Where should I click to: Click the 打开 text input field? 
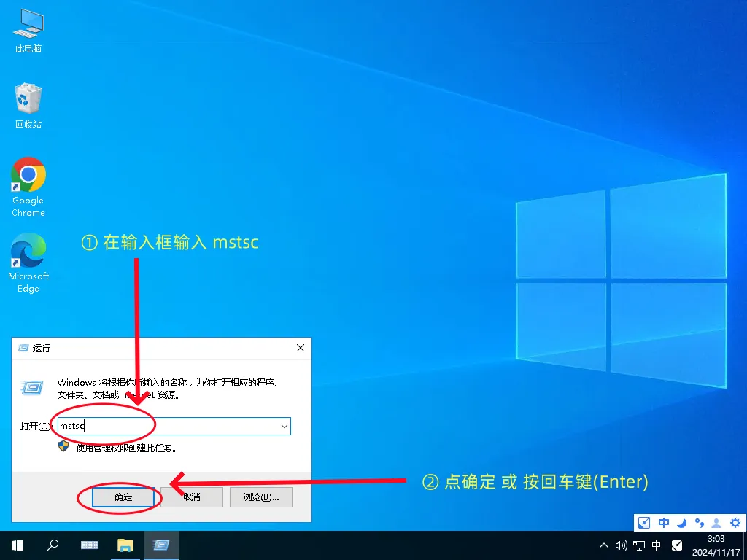pyautogui.click(x=166, y=426)
